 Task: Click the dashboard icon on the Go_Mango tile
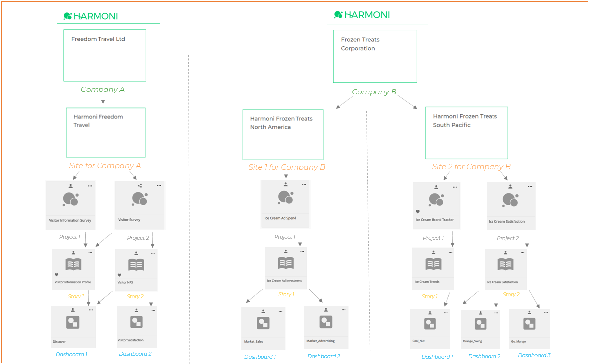pos(529,323)
